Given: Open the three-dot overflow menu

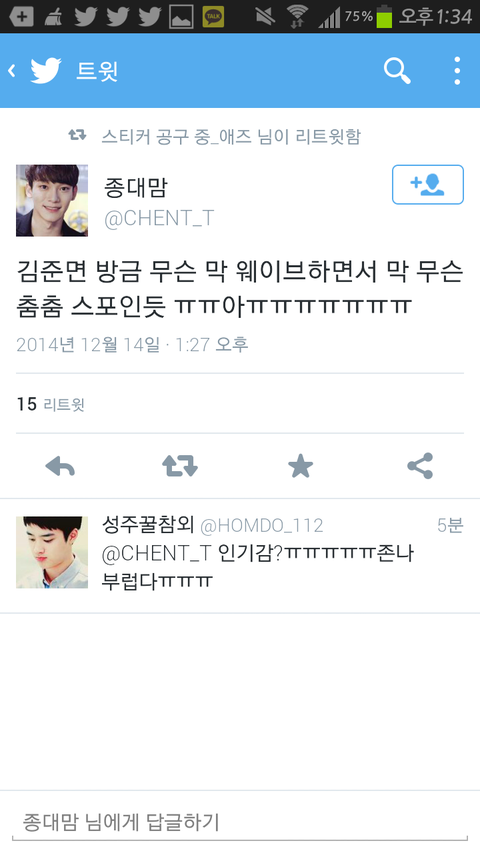Looking at the screenshot, I should [x=457, y=71].
